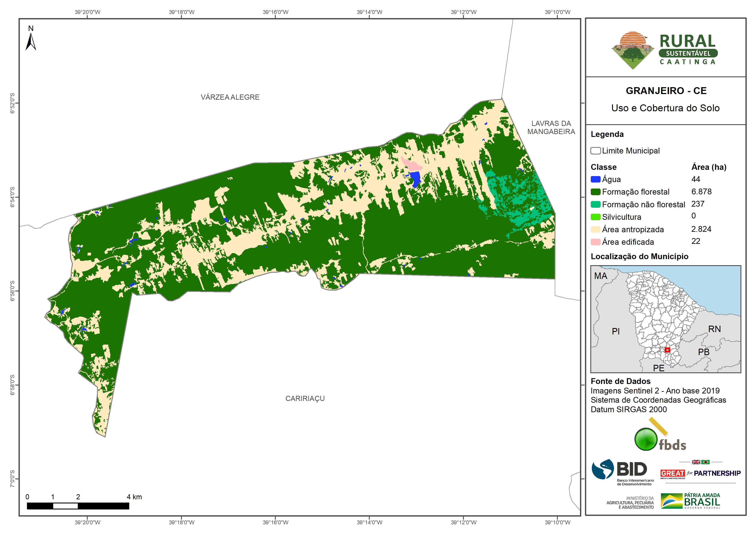Click the map scale bar

[x=78, y=506]
